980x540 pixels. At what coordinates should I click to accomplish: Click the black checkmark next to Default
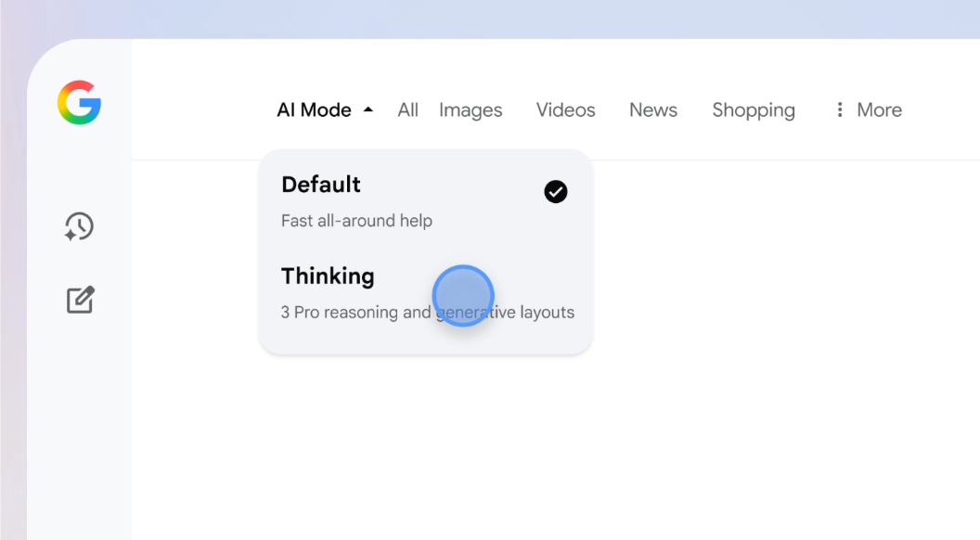(x=555, y=192)
